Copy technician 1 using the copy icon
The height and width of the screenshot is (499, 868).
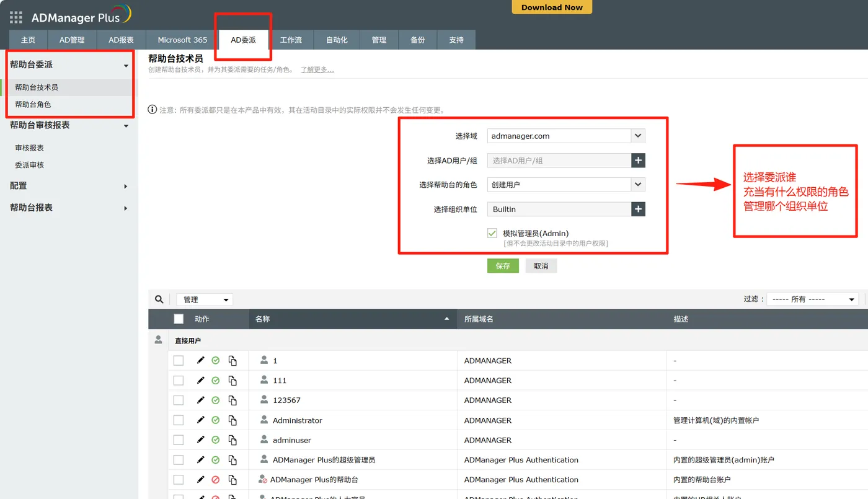click(x=232, y=361)
